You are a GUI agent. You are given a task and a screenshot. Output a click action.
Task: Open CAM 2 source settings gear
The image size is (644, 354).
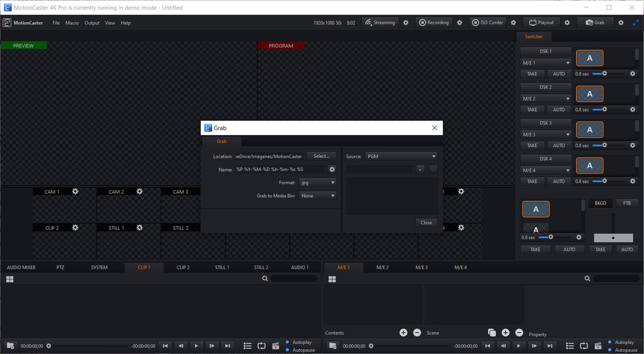coord(140,192)
